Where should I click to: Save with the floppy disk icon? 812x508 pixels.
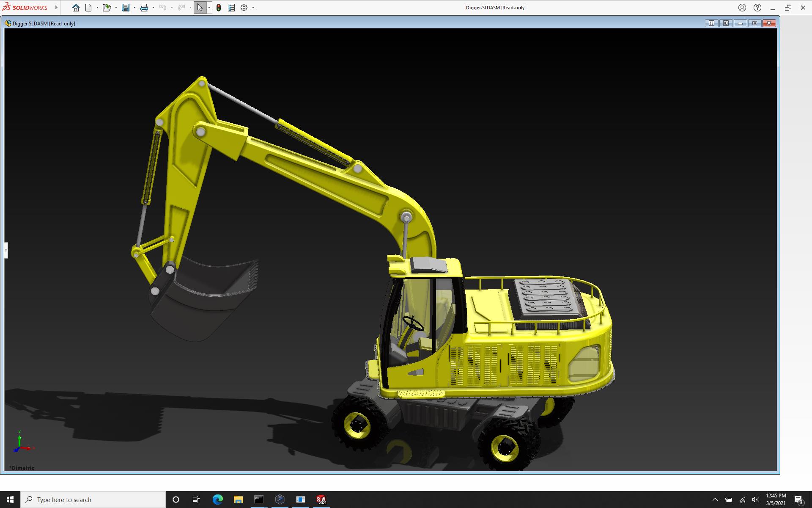coord(126,8)
